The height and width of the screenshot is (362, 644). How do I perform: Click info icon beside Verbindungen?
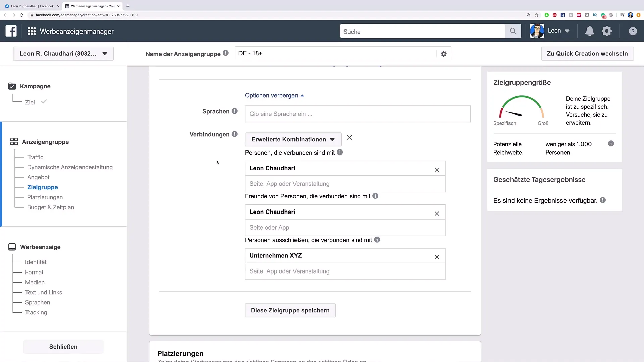tap(235, 134)
